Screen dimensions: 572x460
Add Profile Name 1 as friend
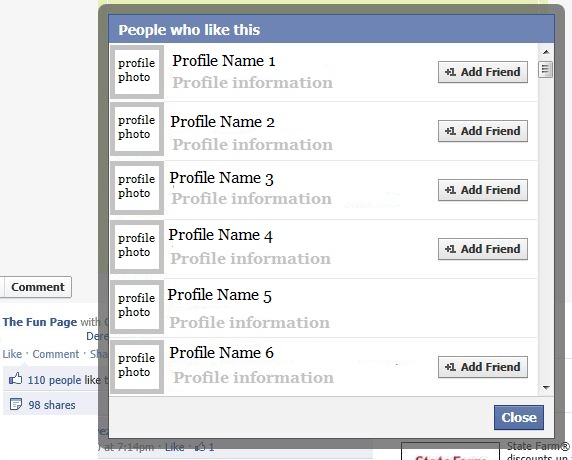point(483,72)
